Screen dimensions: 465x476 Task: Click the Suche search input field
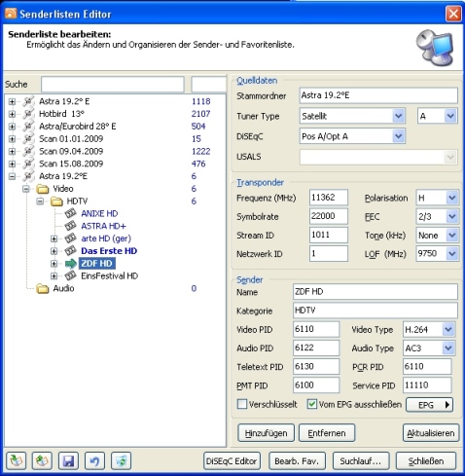(x=113, y=85)
